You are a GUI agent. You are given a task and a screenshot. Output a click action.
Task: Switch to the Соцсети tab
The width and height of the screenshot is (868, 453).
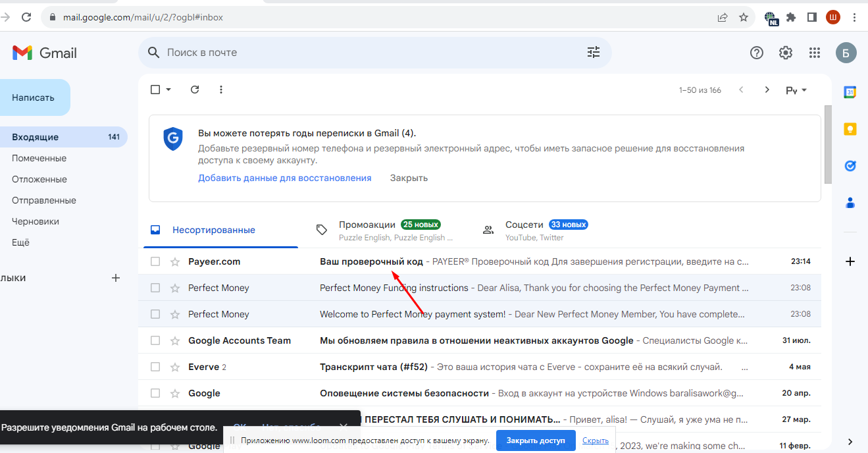(546, 230)
